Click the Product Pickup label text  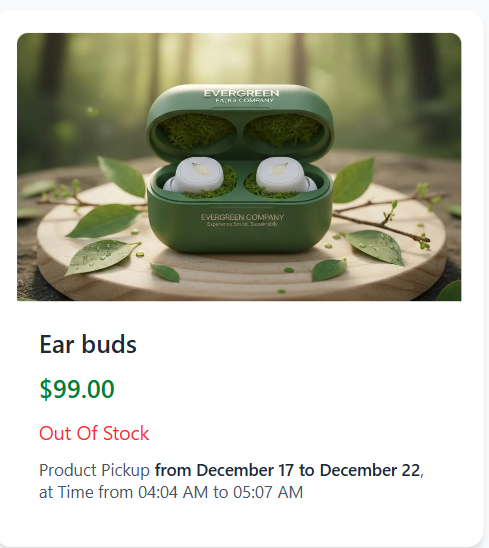click(94, 470)
